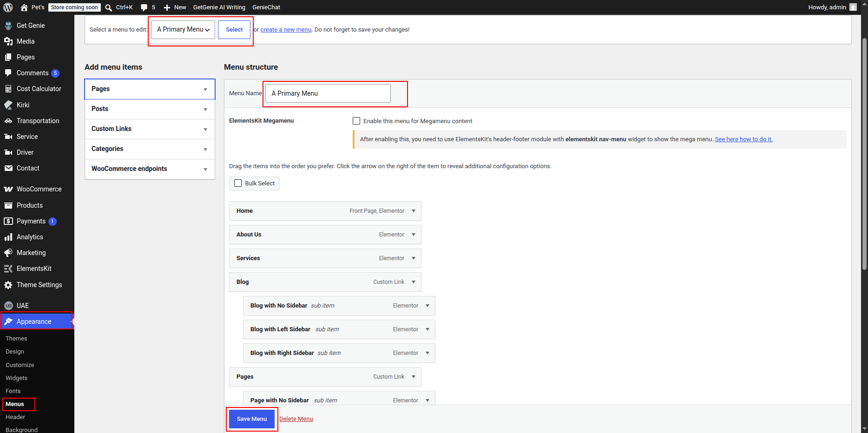Screen dimensions: 868x433
Task: Click the Menu Name input field
Action: [328, 93]
